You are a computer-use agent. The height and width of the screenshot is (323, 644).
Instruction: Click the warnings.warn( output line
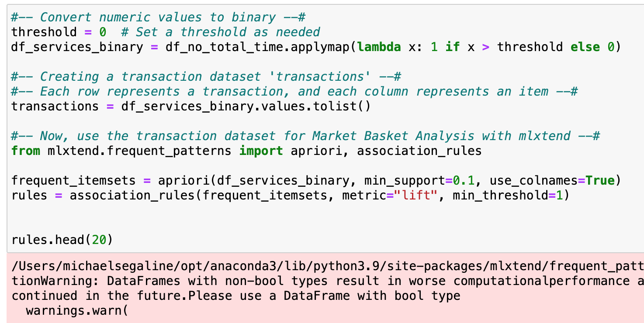click(77, 311)
